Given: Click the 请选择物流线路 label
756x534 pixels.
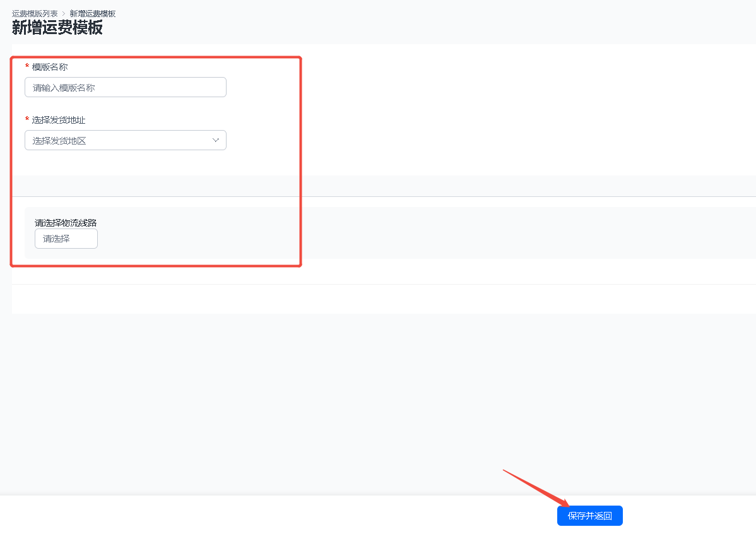Looking at the screenshot, I should [x=66, y=223].
